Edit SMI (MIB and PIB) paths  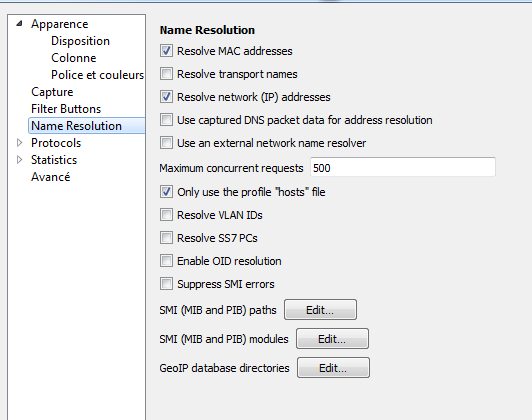click(320, 310)
